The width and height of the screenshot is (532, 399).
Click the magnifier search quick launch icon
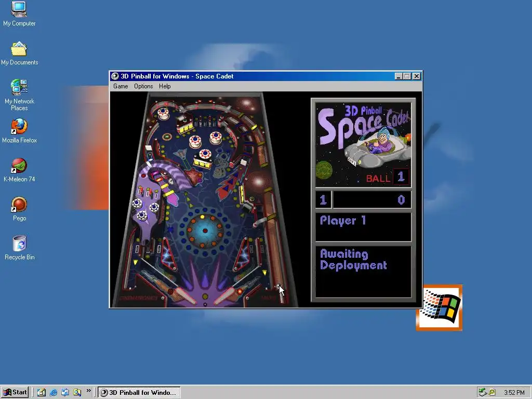point(77,392)
